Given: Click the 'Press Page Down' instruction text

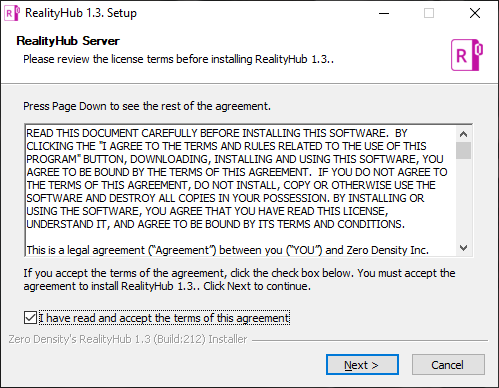Looking at the screenshot, I should point(147,106).
